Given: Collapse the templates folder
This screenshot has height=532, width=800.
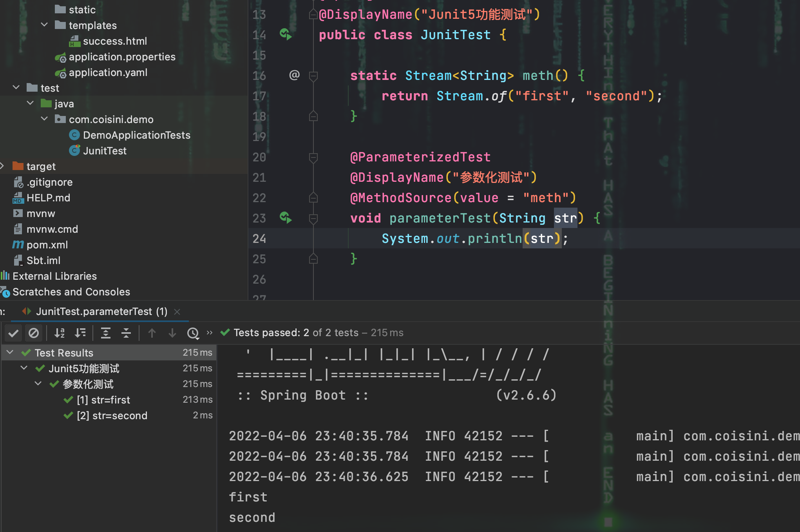Looking at the screenshot, I should click(x=44, y=25).
